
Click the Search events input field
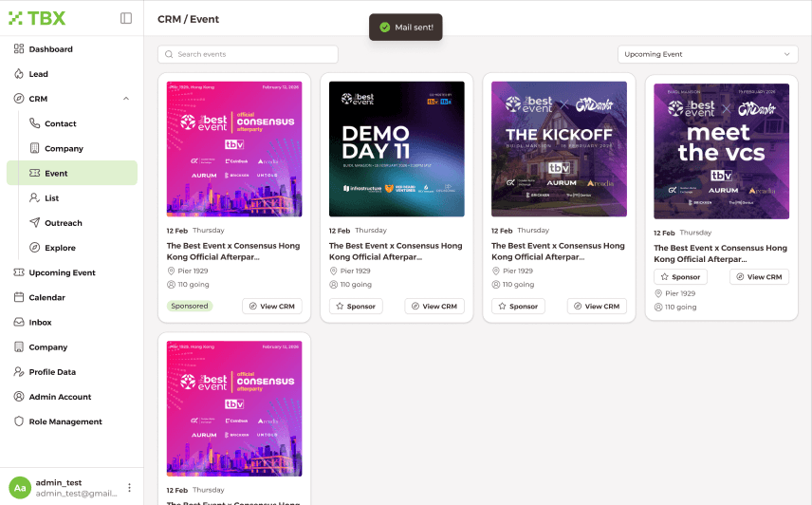pos(248,54)
